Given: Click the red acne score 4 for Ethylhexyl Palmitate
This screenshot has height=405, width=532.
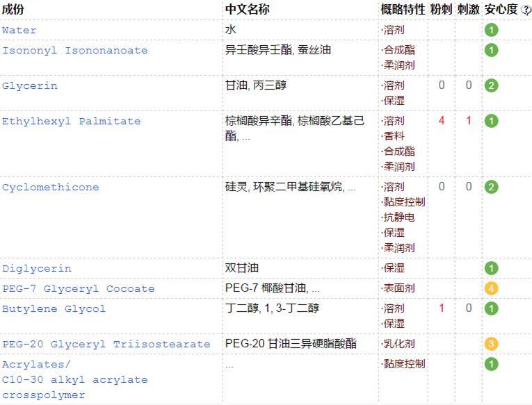Looking at the screenshot, I should 442,120.
